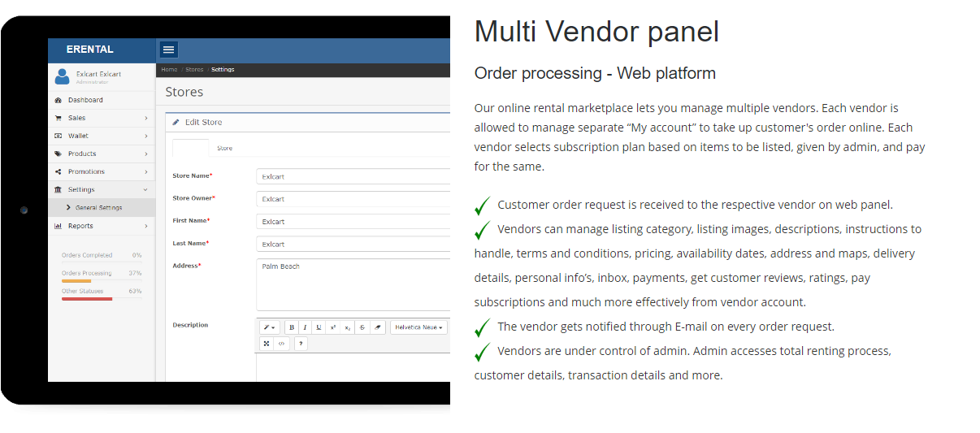This screenshot has height=433, width=980.
Task: Click the Dashboard gauge icon
Action: click(x=58, y=100)
